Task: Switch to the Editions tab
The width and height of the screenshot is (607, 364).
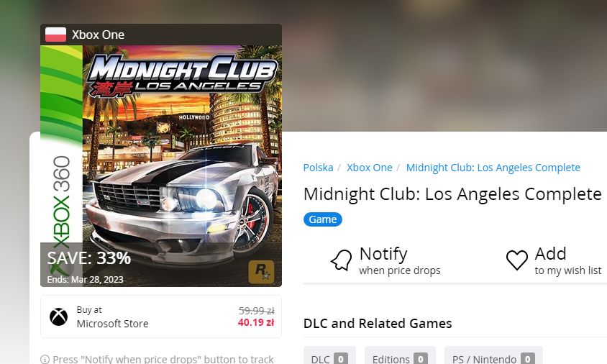Action: (400, 357)
